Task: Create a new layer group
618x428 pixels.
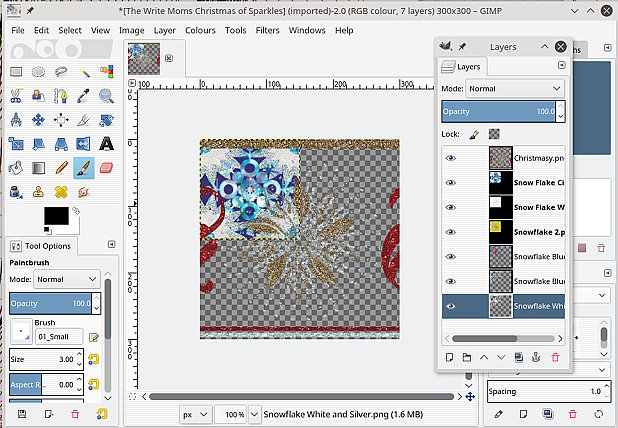Action: [x=467, y=357]
